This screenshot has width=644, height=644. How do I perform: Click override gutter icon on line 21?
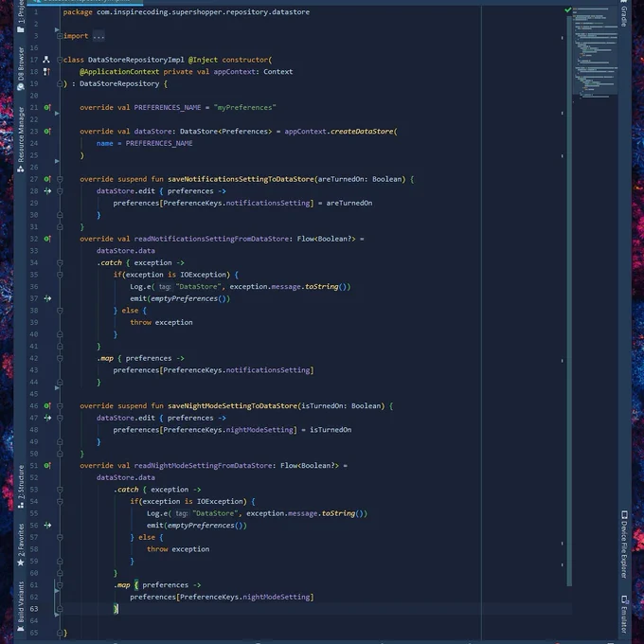(x=47, y=108)
